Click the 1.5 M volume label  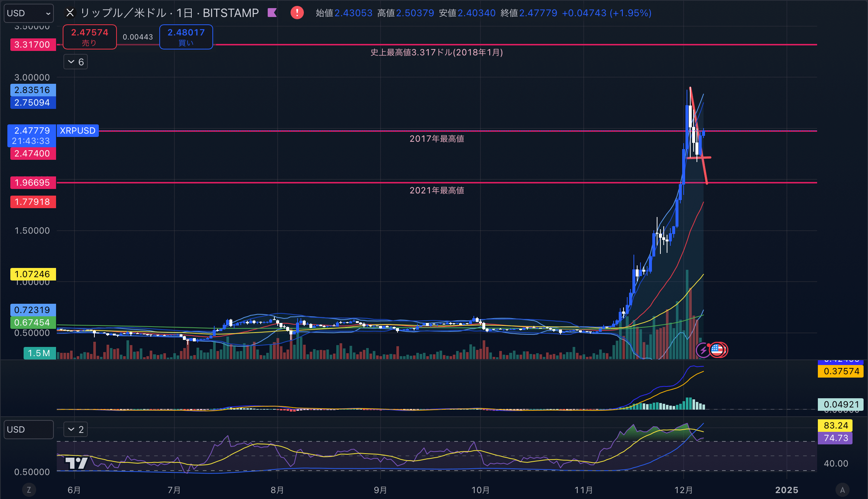[x=39, y=353]
